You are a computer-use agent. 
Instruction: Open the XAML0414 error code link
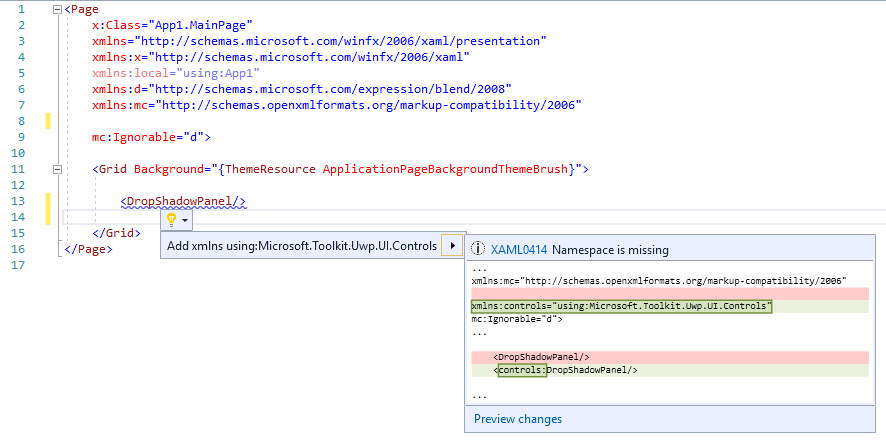coord(518,250)
